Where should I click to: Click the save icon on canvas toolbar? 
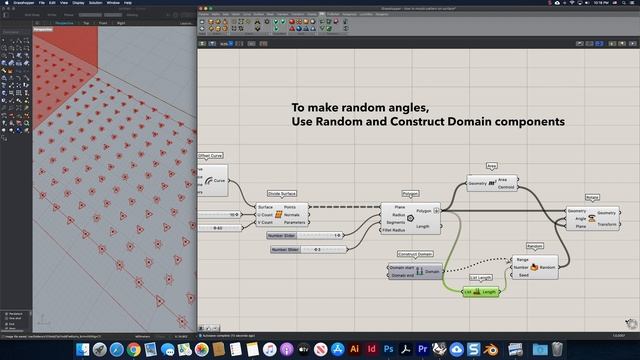coord(212,43)
